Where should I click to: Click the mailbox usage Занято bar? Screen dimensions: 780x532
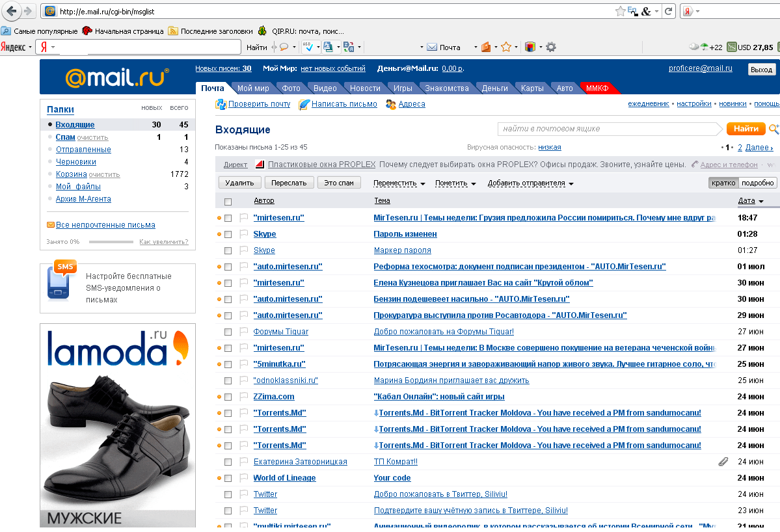click(x=111, y=242)
